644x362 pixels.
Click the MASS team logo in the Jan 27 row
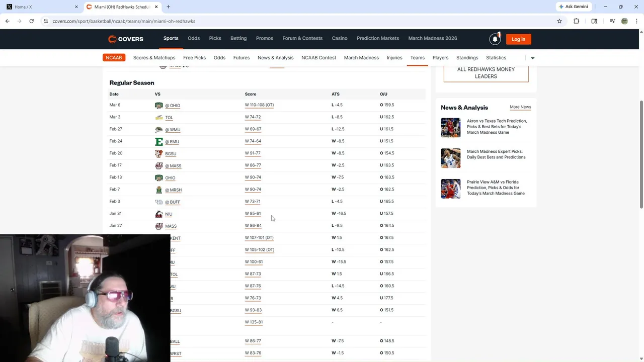(159, 226)
